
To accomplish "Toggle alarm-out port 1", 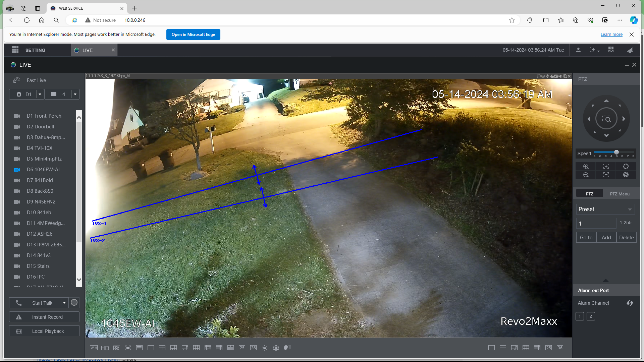I will point(580,316).
